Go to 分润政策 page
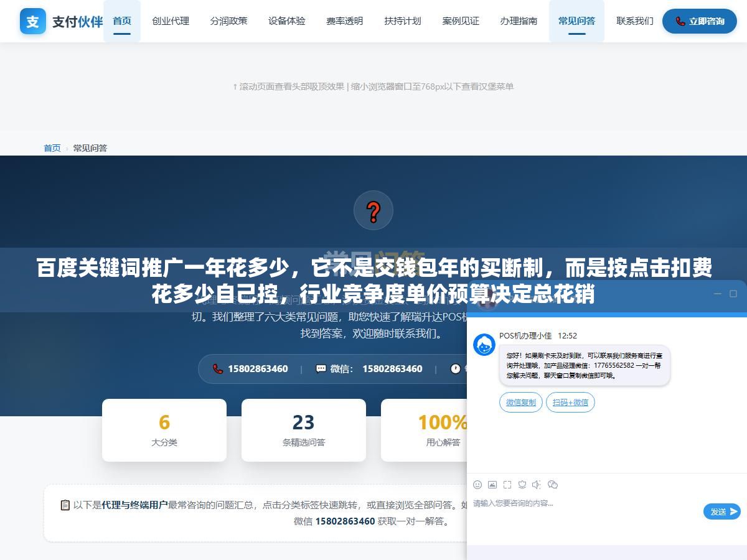Image resolution: width=747 pixels, height=560 pixels. [x=228, y=21]
